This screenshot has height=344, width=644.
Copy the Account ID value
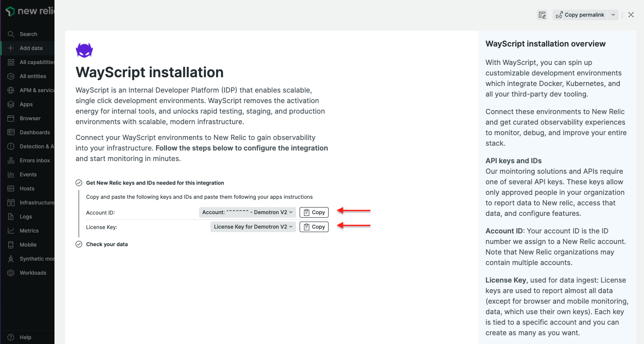[x=314, y=212]
